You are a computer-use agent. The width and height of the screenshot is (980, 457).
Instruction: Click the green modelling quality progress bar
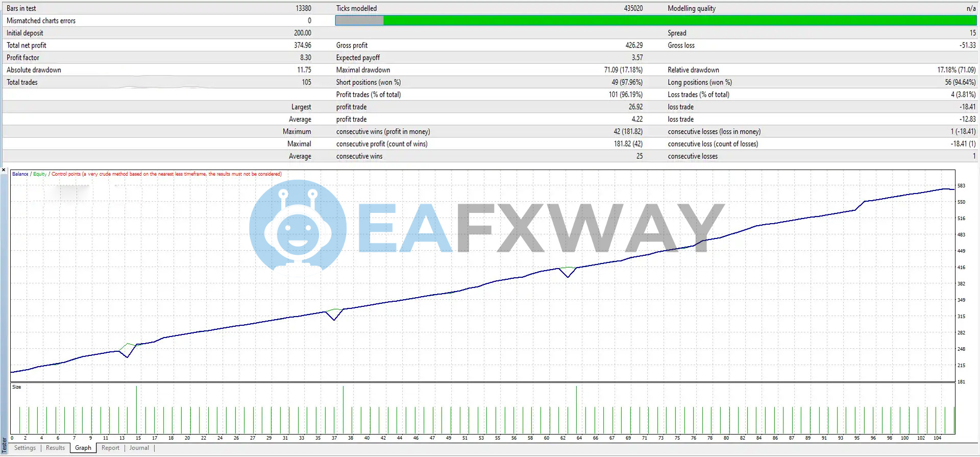pyautogui.click(x=680, y=20)
